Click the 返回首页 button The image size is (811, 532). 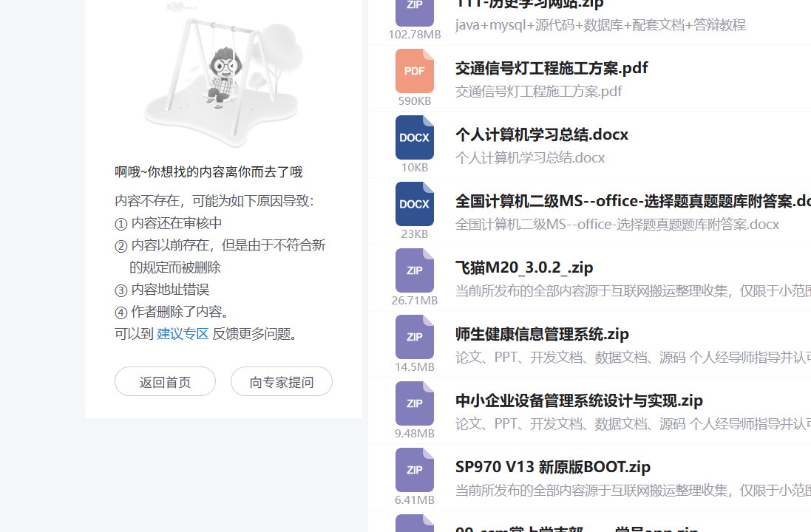tap(165, 381)
